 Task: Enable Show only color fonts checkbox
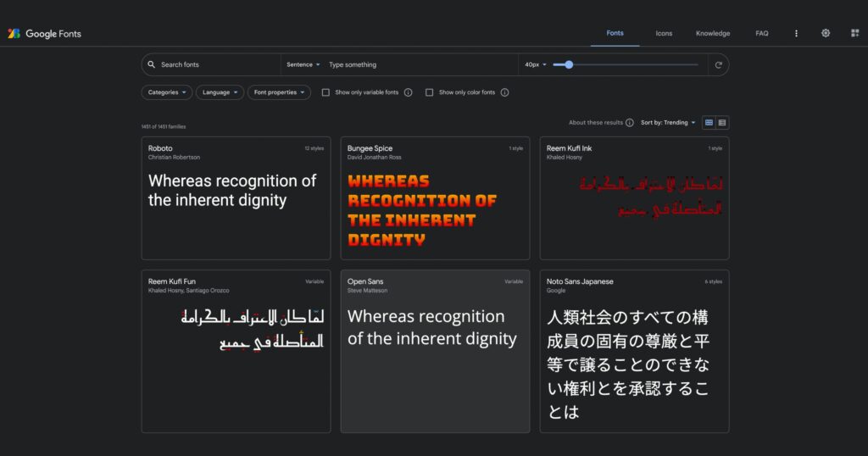tap(429, 92)
